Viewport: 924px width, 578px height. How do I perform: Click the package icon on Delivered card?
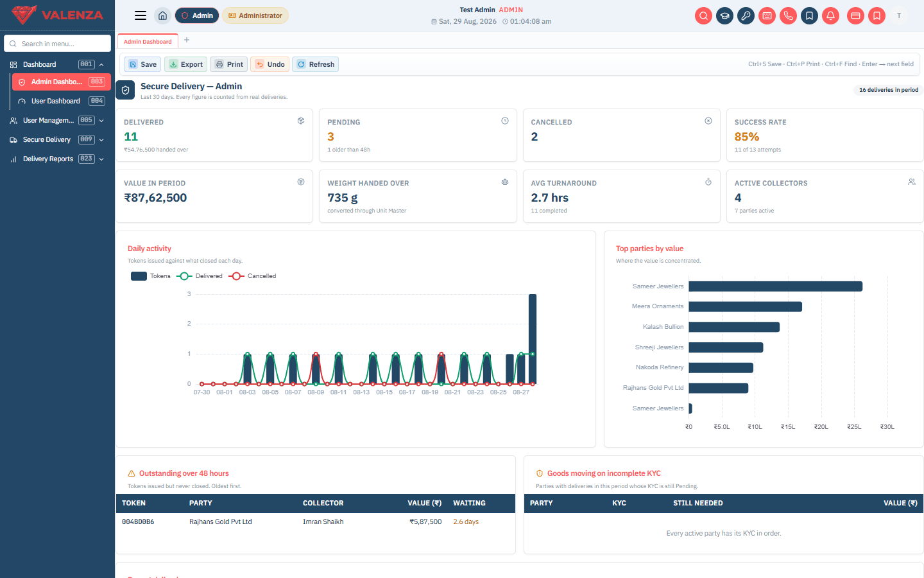pos(301,121)
